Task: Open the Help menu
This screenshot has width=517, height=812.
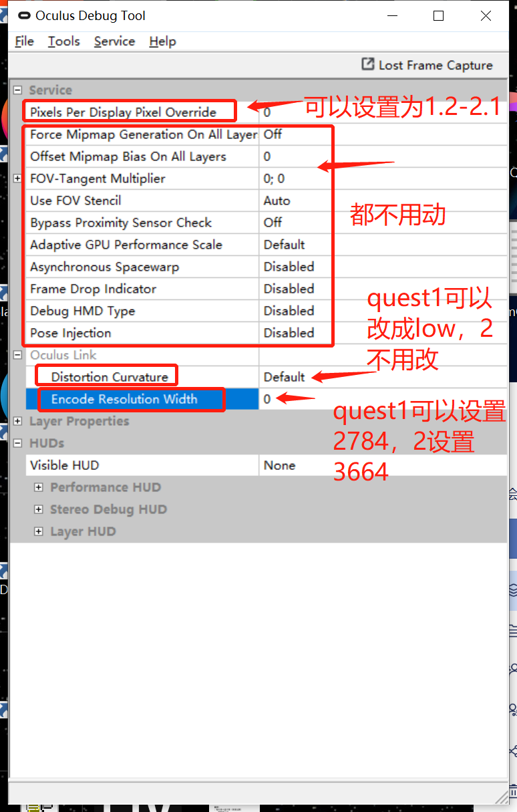Action: point(162,41)
